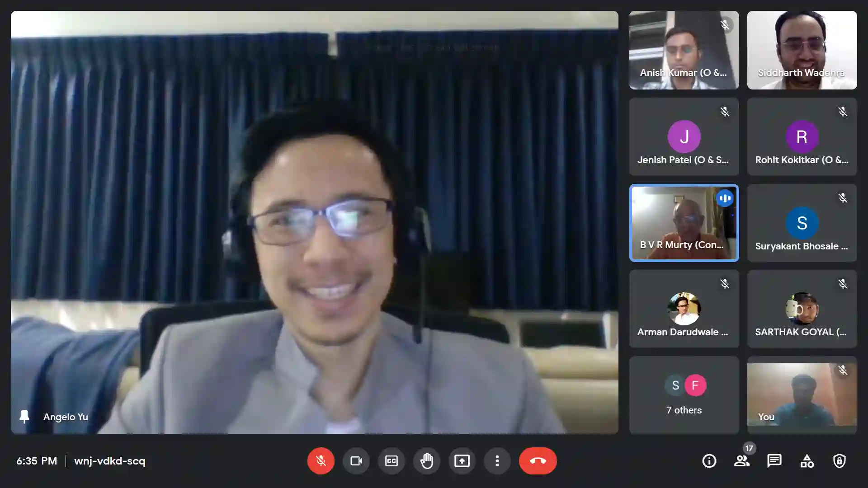Open the chat with everyone panel
This screenshot has height=488, width=868.
[x=774, y=461]
